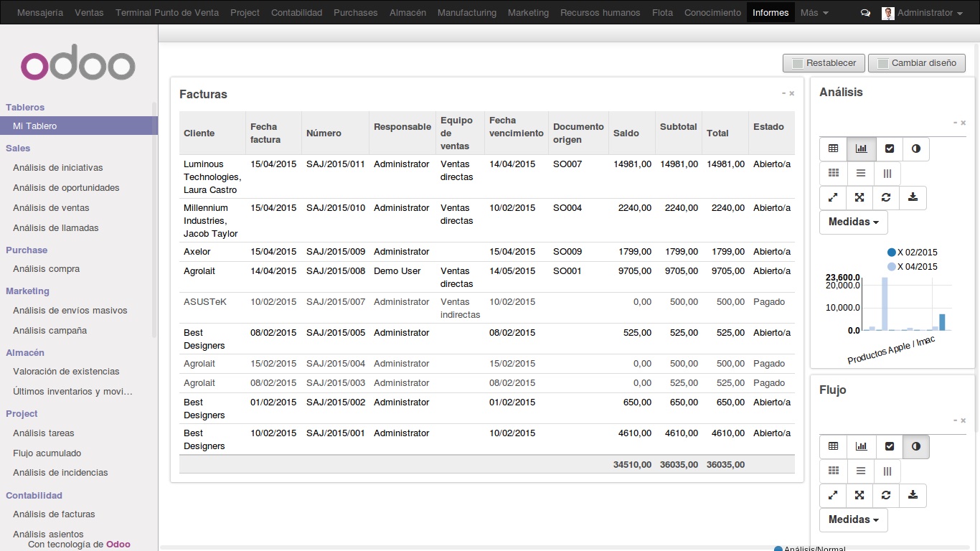Switch Flujo panel to pivot table view
This screenshot has height=551, width=980.
point(833,447)
